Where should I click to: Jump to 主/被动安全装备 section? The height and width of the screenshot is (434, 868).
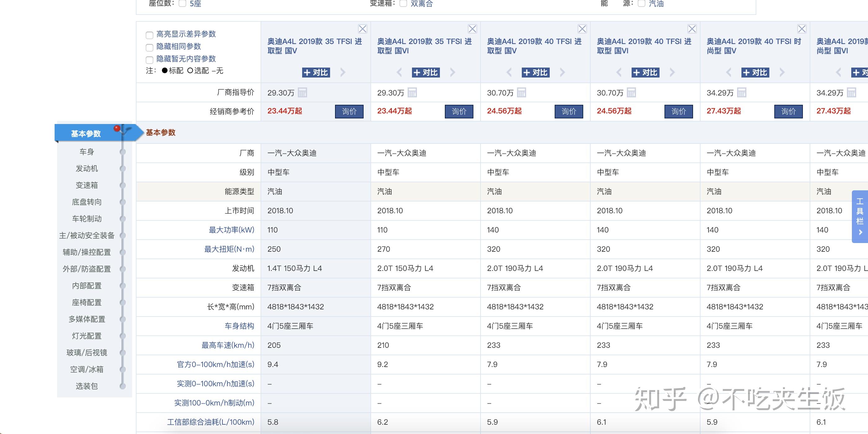point(87,235)
